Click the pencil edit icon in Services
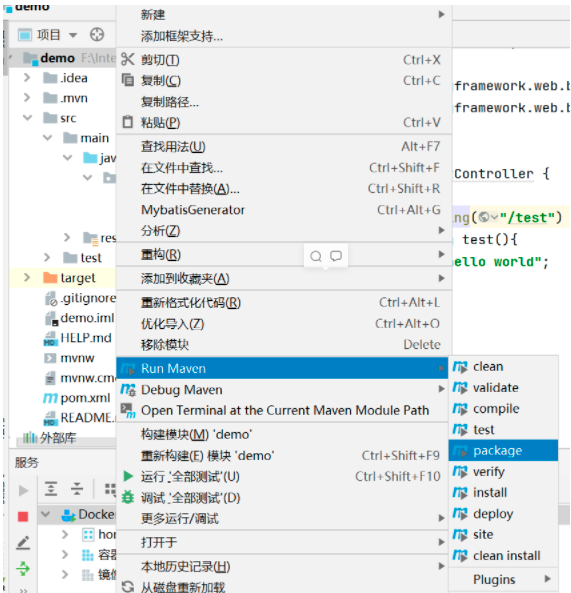Image resolution: width=571 pixels, height=593 pixels. point(23,543)
